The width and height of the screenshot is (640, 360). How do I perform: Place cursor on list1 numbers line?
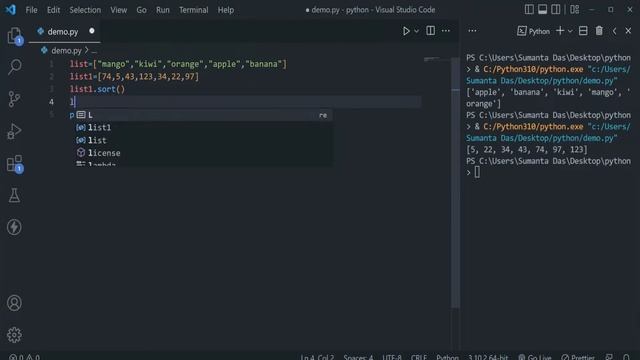134,77
